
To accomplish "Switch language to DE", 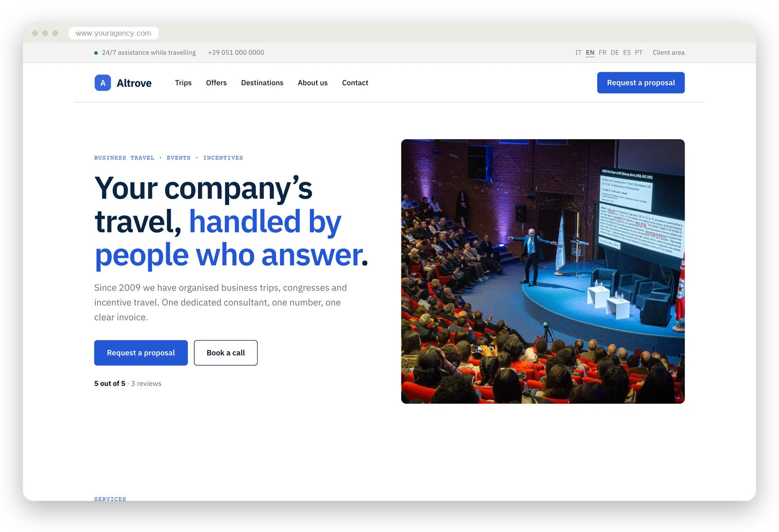I will (614, 53).
